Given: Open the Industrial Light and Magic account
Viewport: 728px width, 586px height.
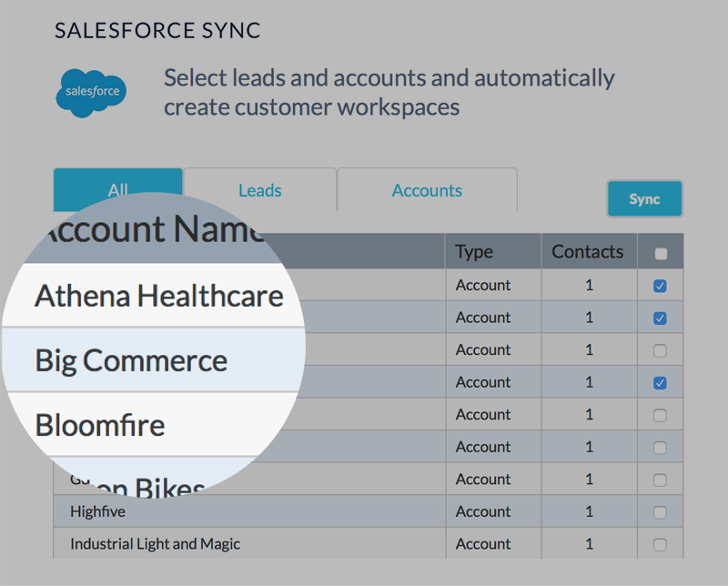Looking at the screenshot, I should click(155, 544).
